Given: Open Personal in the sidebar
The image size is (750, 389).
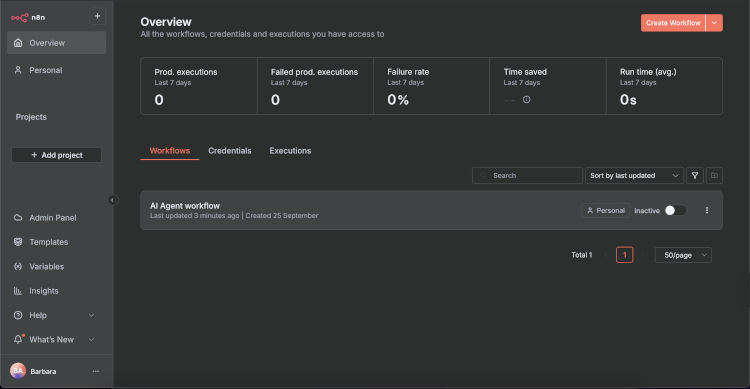Looking at the screenshot, I should pos(56,70).
